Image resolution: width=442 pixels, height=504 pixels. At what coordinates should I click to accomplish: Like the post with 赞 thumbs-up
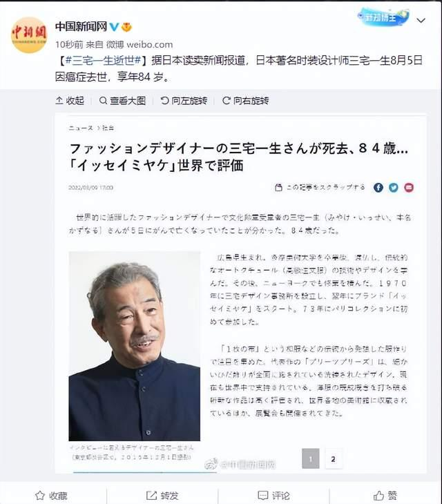click(x=385, y=495)
